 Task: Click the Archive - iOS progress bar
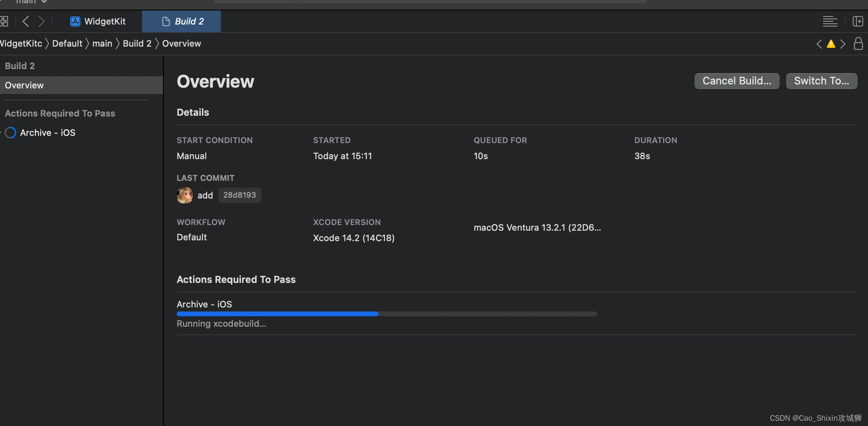(387, 314)
